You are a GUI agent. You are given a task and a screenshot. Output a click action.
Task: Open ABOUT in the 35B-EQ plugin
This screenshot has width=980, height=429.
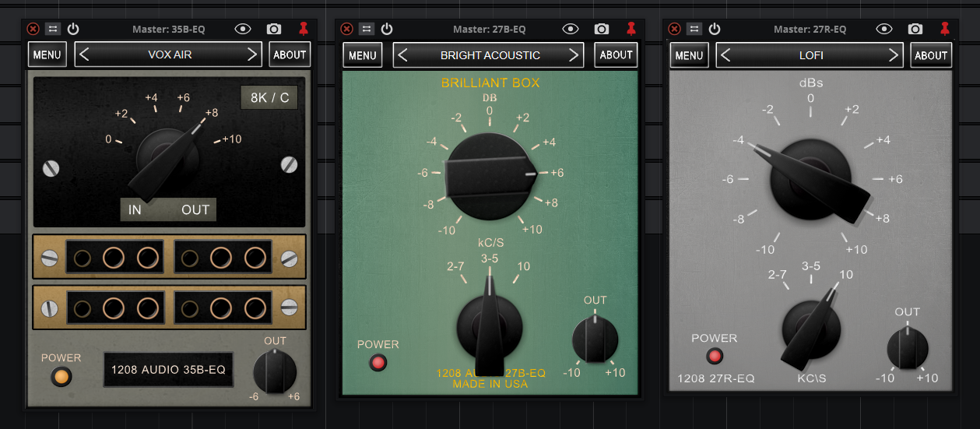pyautogui.click(x=290, y=55)
